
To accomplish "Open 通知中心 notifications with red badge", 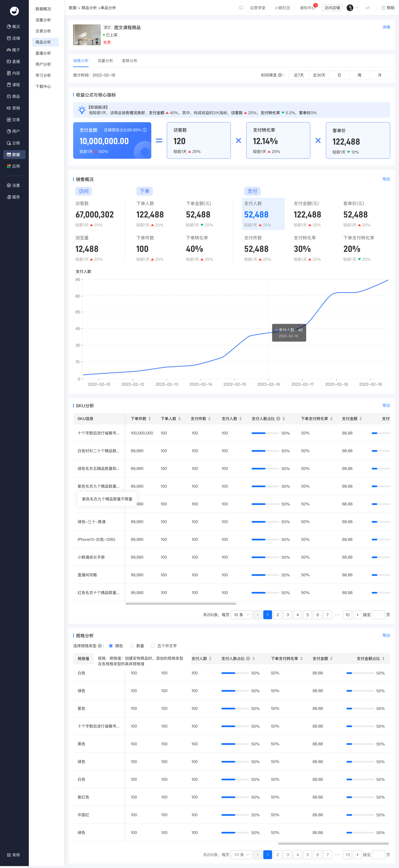I will (x=308, y=8).
